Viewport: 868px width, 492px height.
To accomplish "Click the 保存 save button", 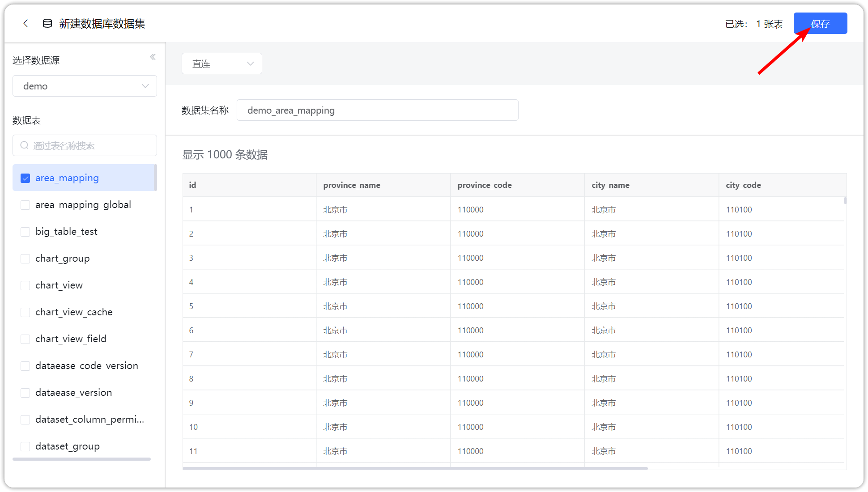I will coord(820,23).
